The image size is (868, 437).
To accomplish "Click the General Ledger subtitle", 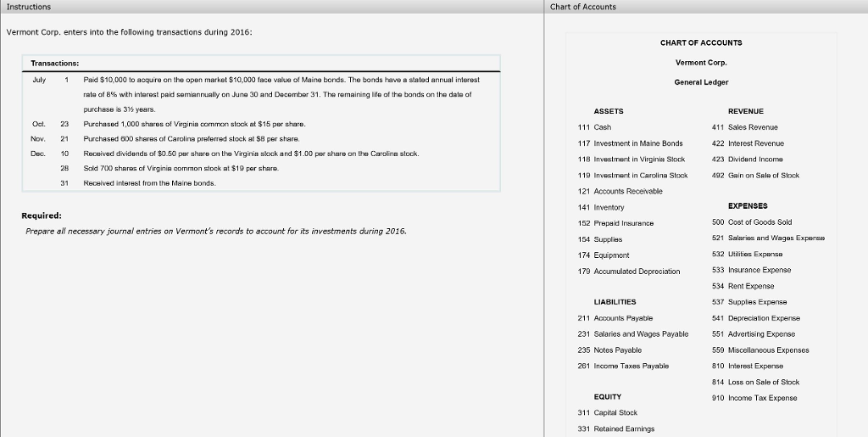I will click(701, 82).
